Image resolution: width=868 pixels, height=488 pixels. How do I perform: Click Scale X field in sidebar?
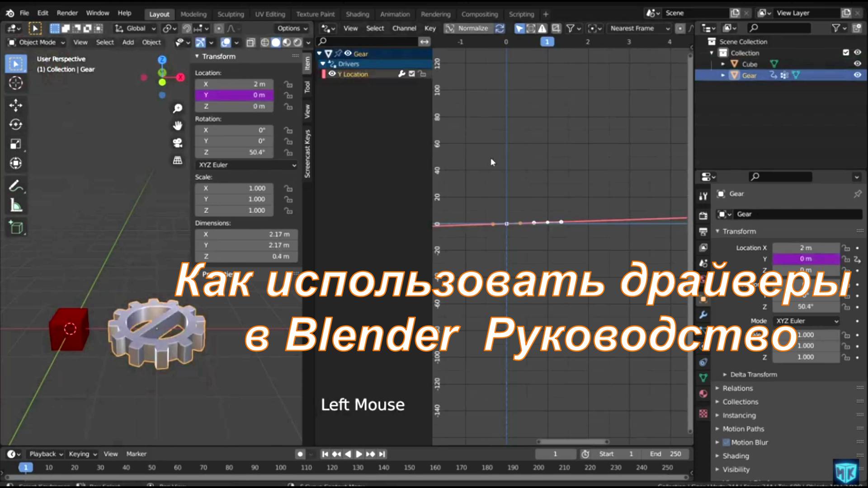[234, 188]
